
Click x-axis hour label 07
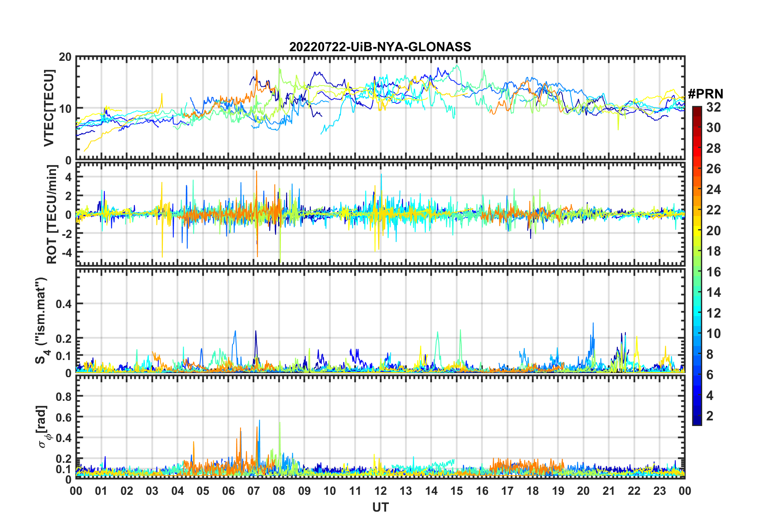[254, 491]
